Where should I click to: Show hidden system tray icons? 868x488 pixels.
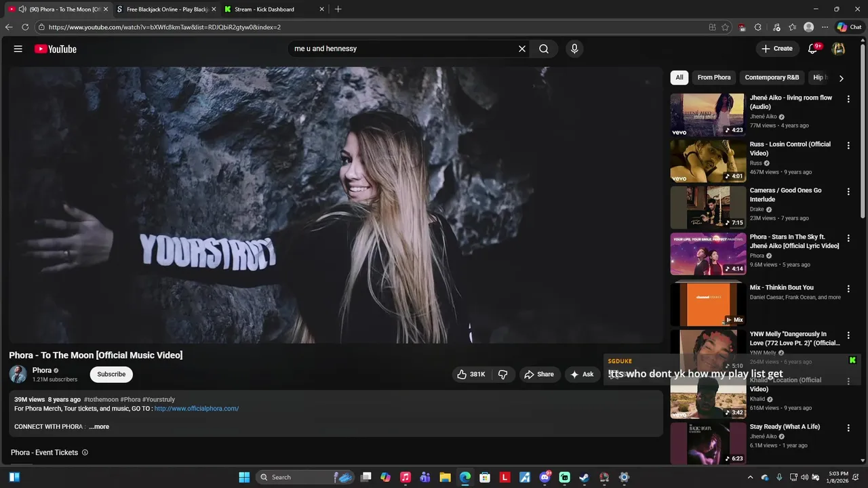coord(750,477)
